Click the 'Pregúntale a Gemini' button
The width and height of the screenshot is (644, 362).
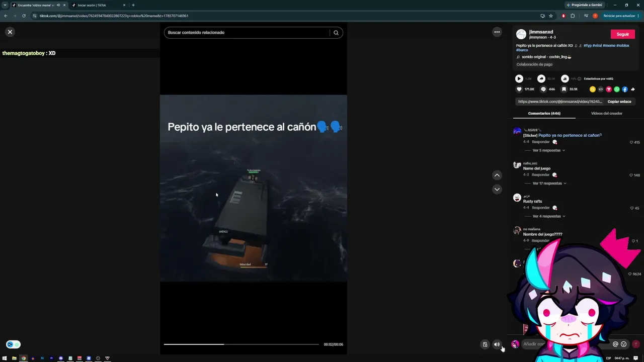584,5
